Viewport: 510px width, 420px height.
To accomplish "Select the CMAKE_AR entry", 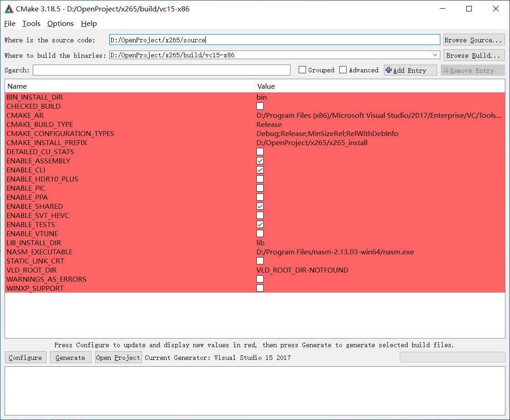I will tap(25, 116).
